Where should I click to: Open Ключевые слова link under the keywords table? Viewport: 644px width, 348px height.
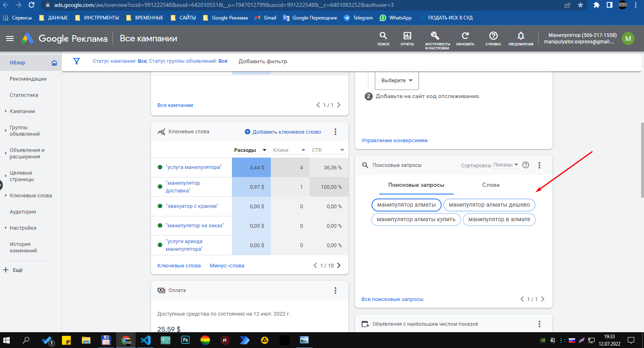(179, 266)
